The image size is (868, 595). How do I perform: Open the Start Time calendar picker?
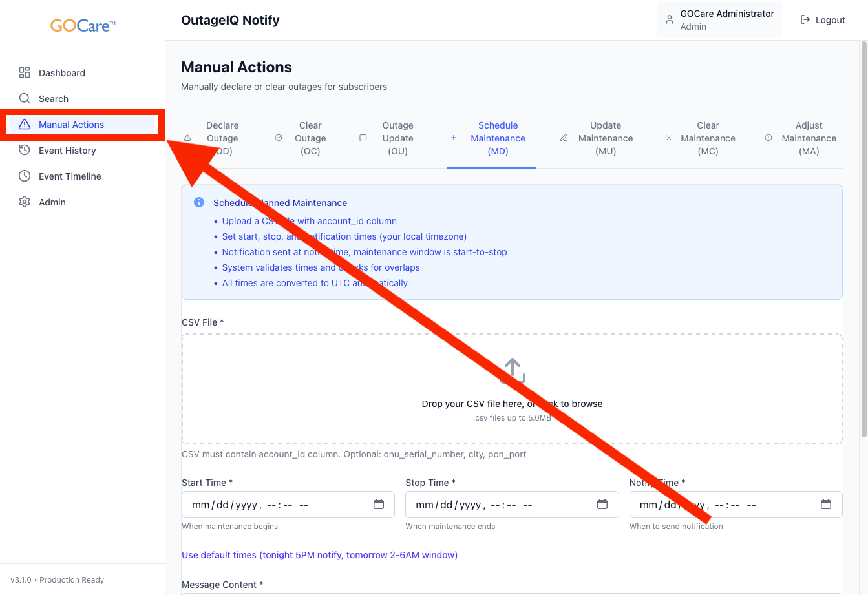coord(379,505)
